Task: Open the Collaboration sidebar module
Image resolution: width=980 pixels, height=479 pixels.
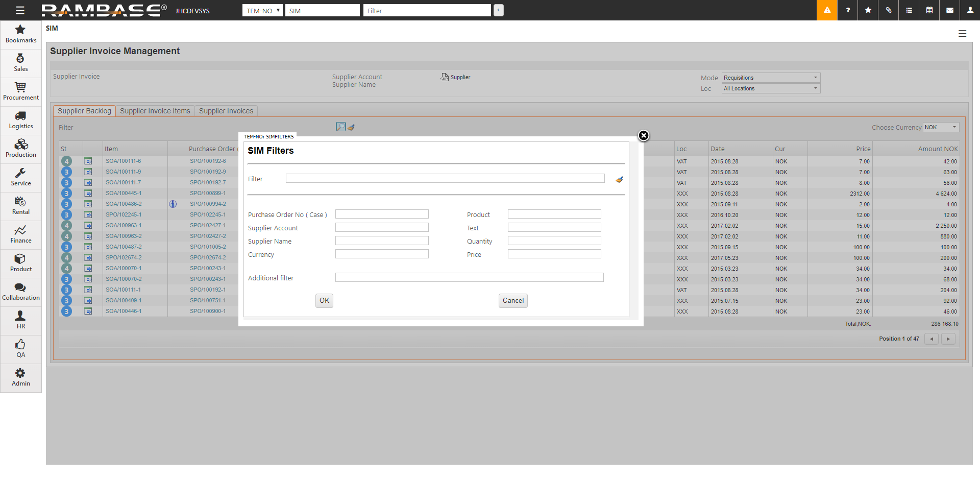Action: tap(20, 292)
